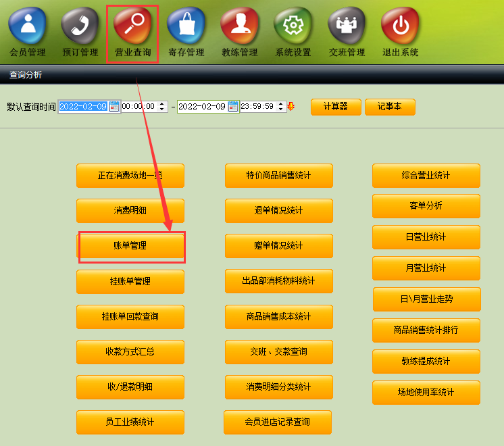The height and width of the screenshot is (446, 504).
Task: Open 客单分析 button
Action: coord(426,206)
